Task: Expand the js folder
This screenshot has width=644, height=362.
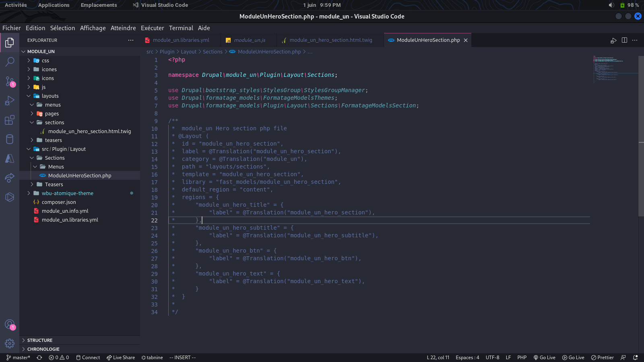Action: tap(80, 87)
